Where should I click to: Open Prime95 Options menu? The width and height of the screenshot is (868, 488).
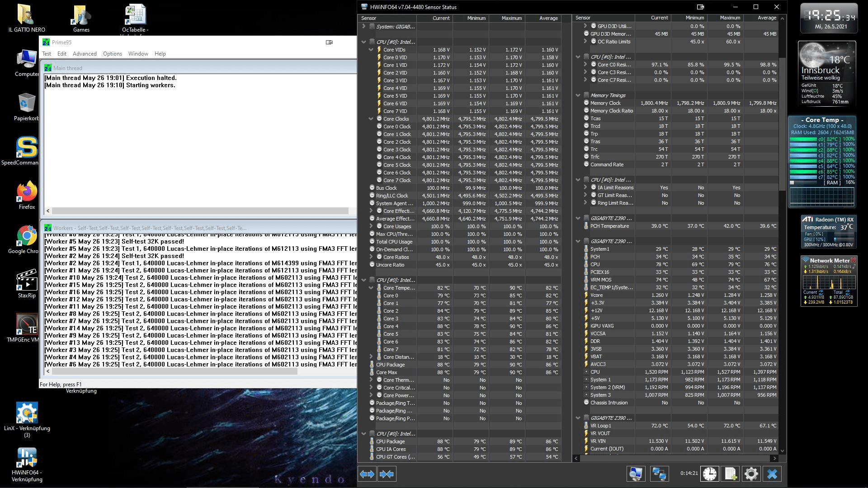click(x=113, y=53)
